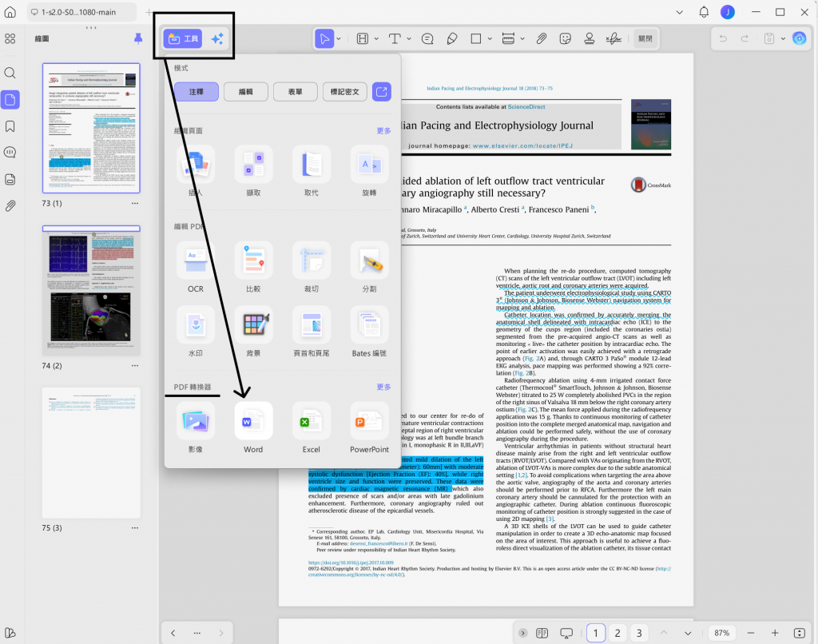Screen dimensions: 818x644
Task: Open more options for page 74 (2)
Action: click(x=135, y=366)
